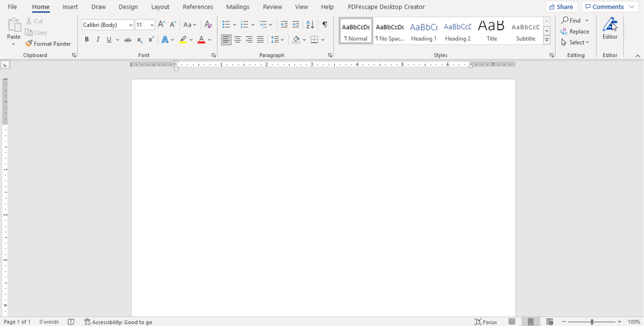Click the Superscript icon
The height and width of the screenshot is (326, 644).
coord(151,40)
